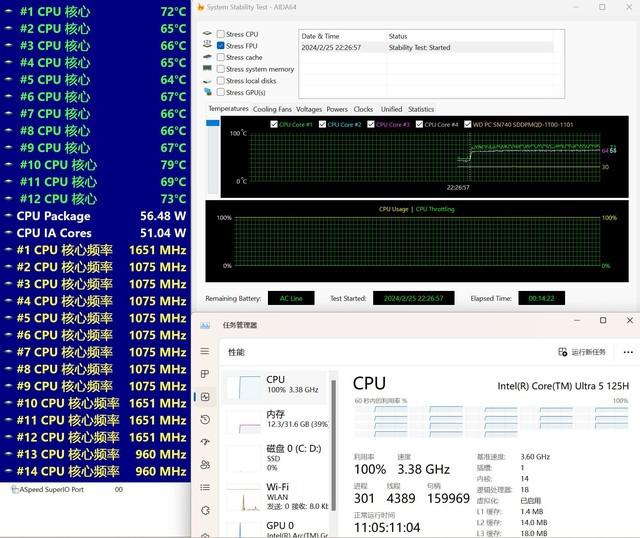Select Wi-Fi WLAN entry

tap(276, 496)
